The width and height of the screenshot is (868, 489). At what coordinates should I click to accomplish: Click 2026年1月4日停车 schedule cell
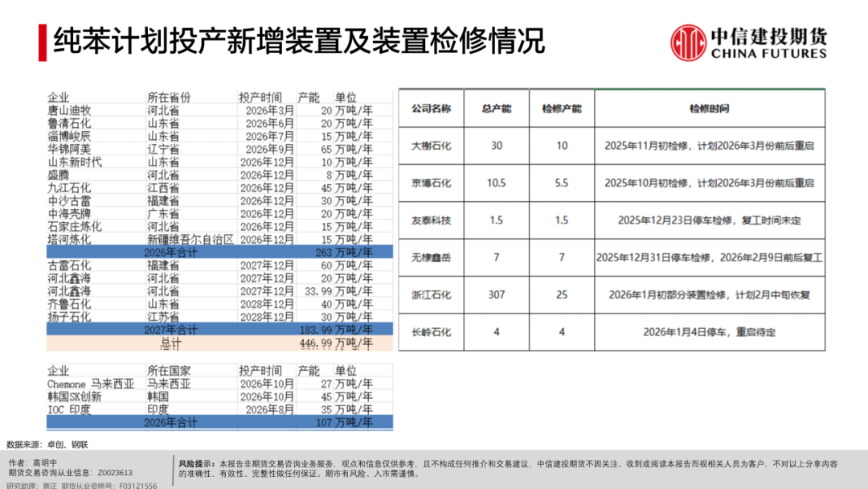point(710,332)
